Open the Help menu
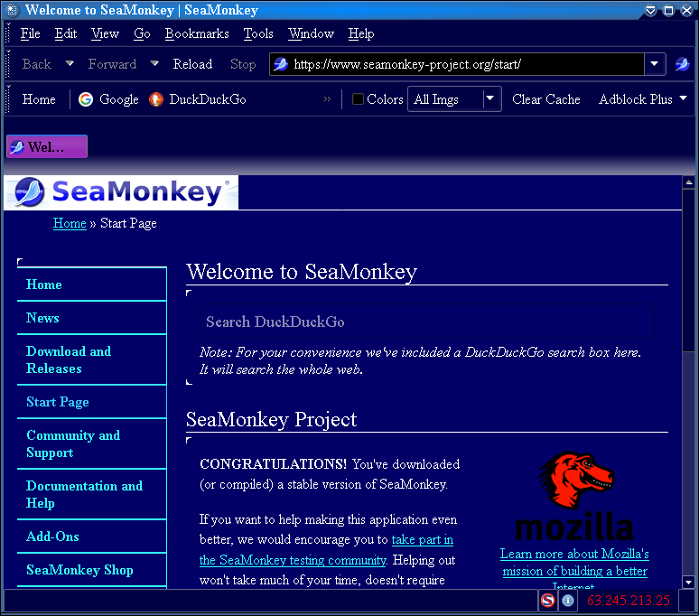This screenshot has height=616, width=699. (x=361, y=34)
